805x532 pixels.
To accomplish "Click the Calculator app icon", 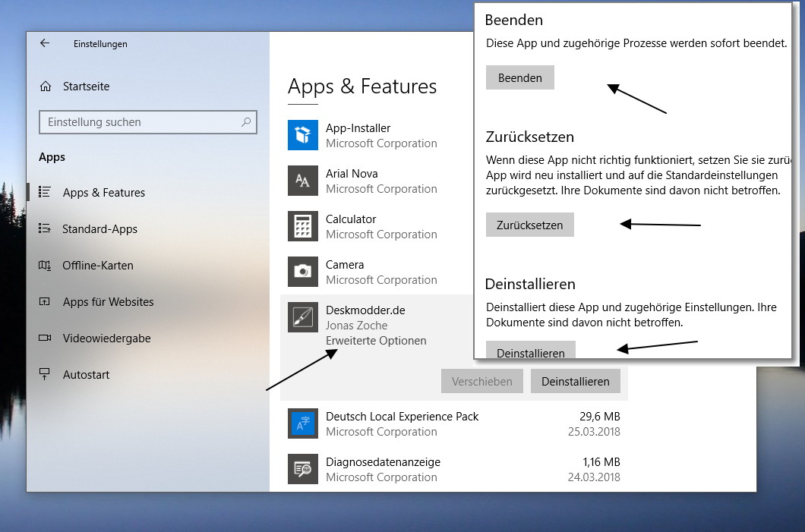I will 303,226.
